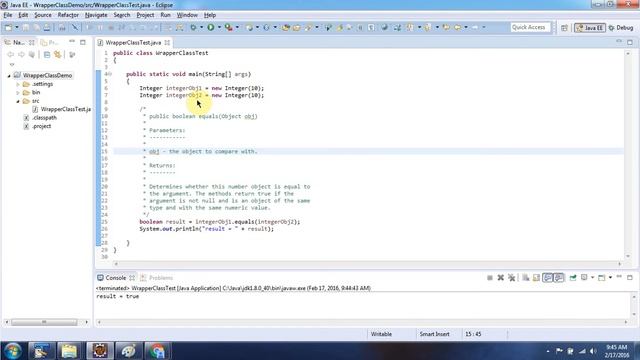Open the Navigator view menu triangle
This screenshot has height=360, width=640.
tap(12, 64)
